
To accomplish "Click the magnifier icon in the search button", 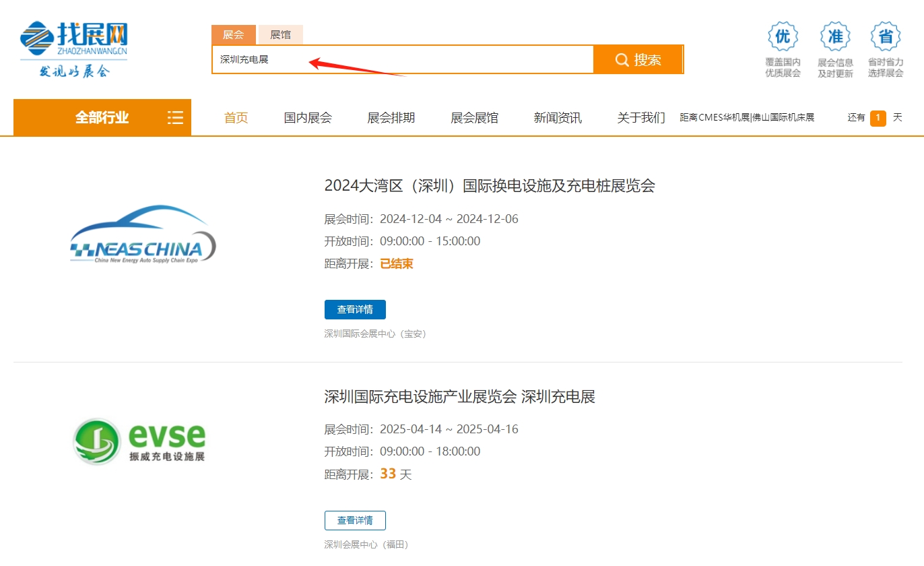I will (622, 60).
